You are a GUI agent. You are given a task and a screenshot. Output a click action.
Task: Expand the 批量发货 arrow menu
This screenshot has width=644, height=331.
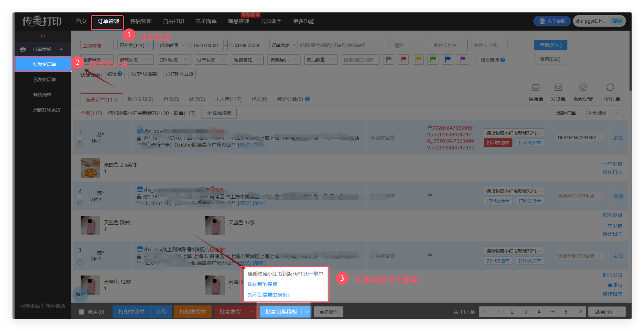[x=252, y=312]
